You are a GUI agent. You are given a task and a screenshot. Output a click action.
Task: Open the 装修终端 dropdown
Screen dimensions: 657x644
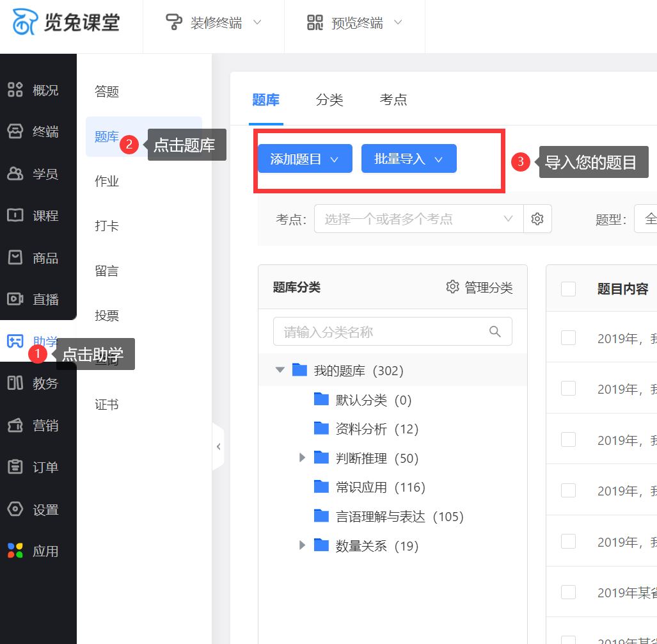coord(214,22)
